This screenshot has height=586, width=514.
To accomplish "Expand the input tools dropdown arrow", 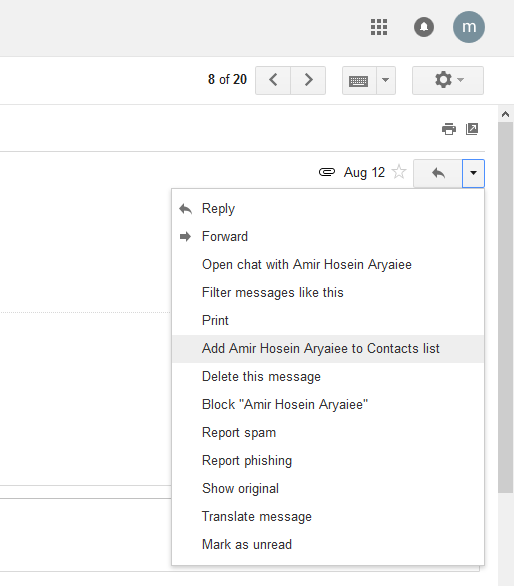I will tap(386, 80).
